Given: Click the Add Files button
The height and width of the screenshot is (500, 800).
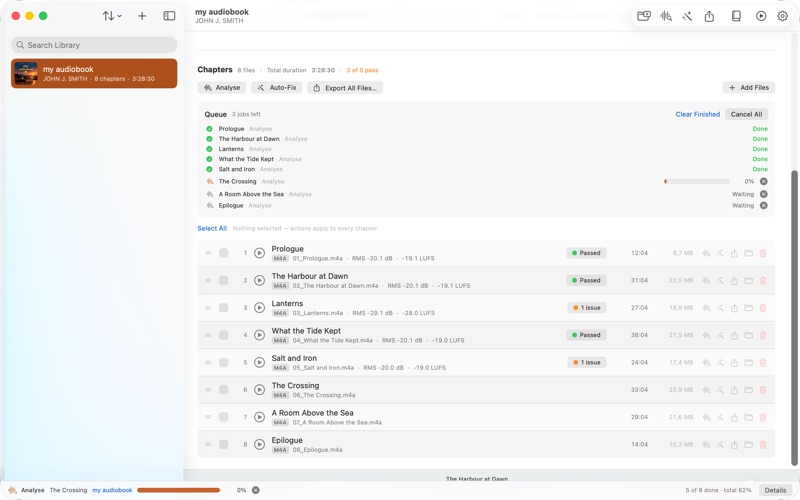Looking at the screenshot, I should click(x=748, y=88).
